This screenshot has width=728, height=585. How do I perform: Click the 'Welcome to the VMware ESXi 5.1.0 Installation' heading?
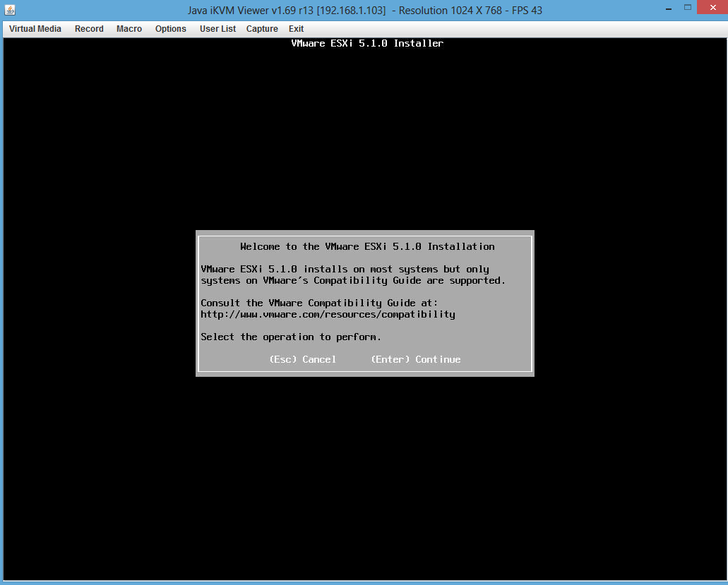(367, 246)
